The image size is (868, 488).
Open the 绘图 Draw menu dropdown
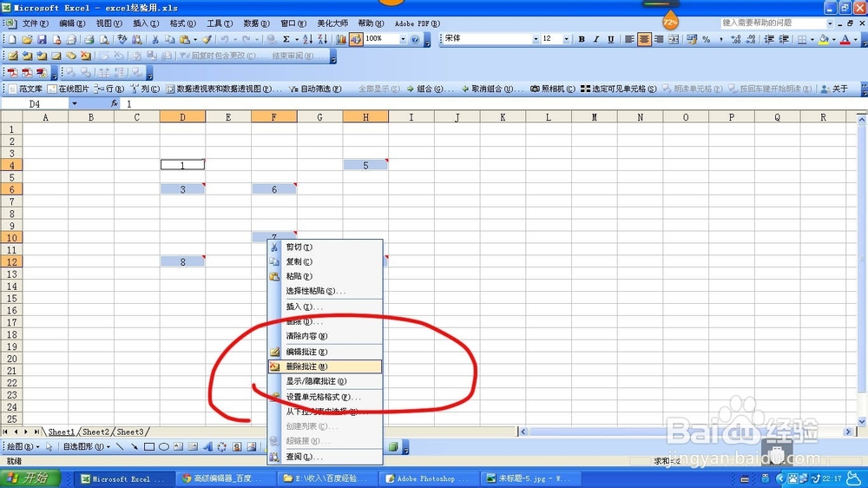pyautogui.click(x=23, y=446)
